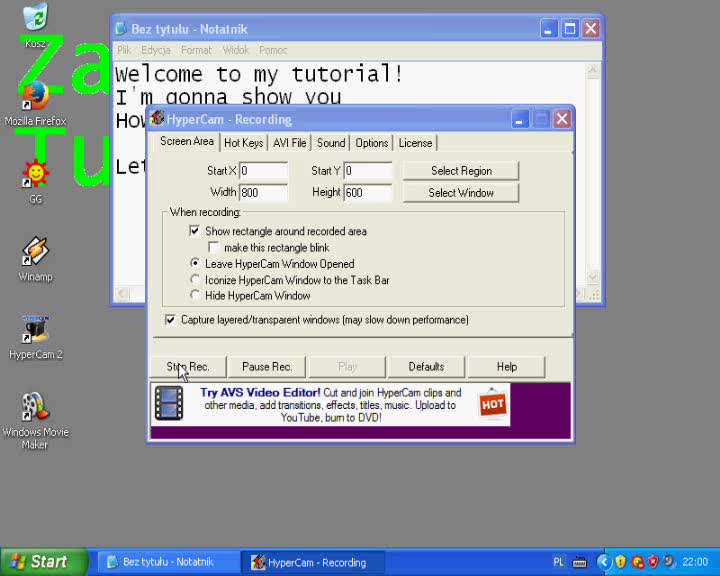Viewport: 720px width, 576px height.
Task: Switch to the Screen Area tab
Action: click(187, 141)
